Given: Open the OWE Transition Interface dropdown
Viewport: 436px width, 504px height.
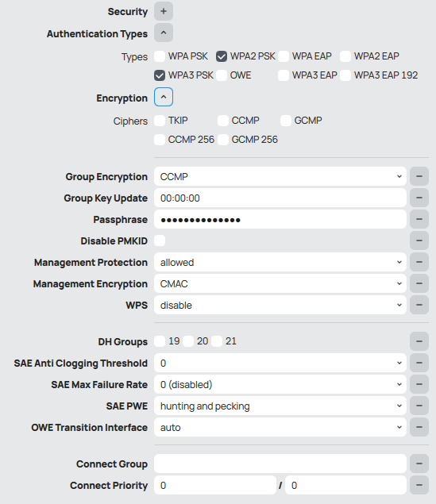Looking at the screenshot, I should (280, 427).
